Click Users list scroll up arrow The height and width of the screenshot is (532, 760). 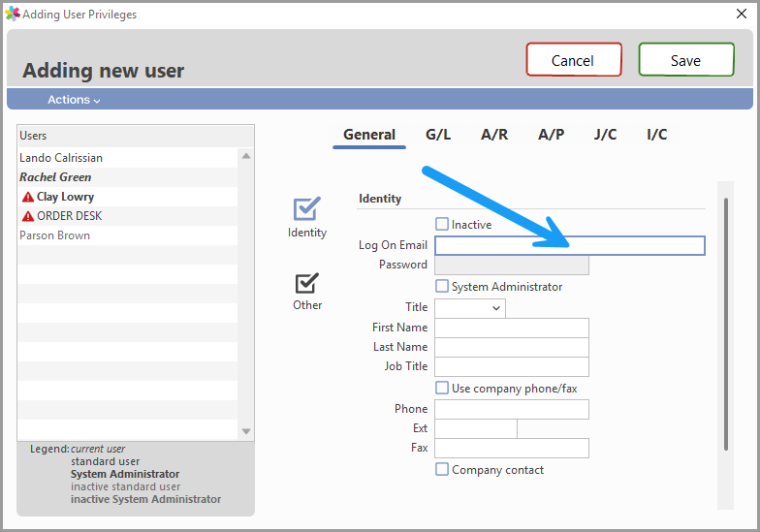coord(246,155)
